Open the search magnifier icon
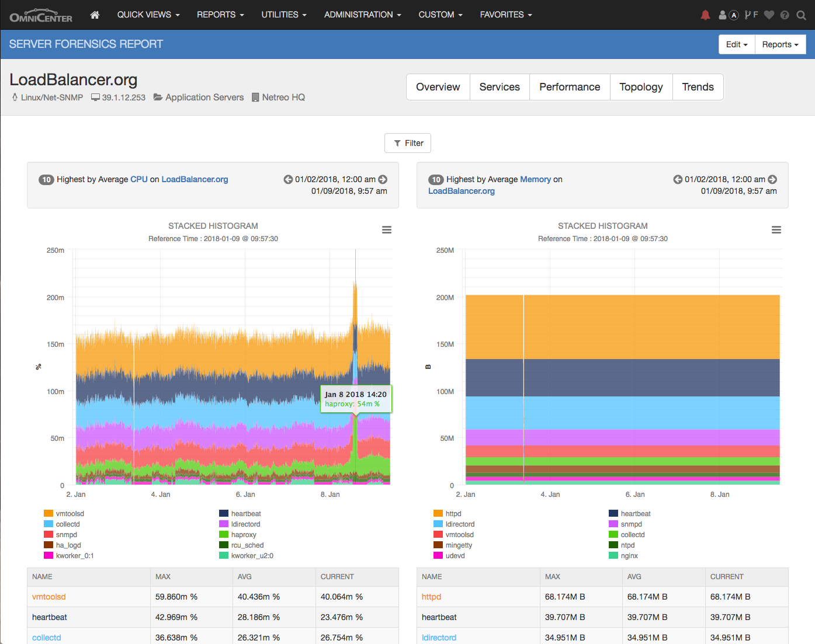 802,15
